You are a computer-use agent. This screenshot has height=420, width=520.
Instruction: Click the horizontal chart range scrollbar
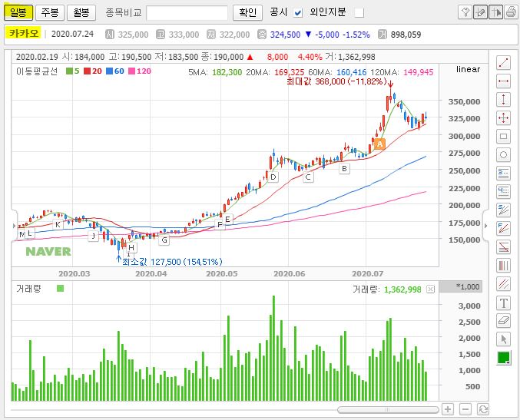tap(387, 410)
